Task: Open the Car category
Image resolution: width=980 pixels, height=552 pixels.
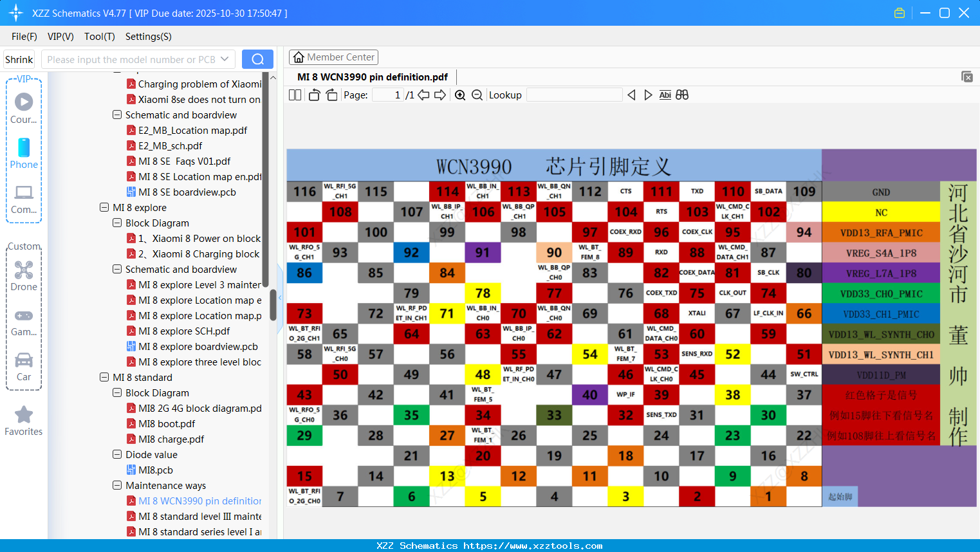Action: (x=24, y=367)
